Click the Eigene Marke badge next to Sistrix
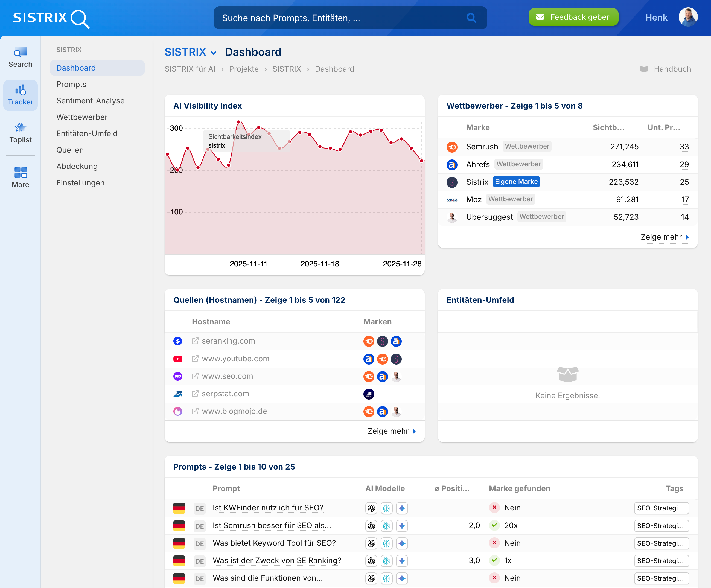 (516, 182)
